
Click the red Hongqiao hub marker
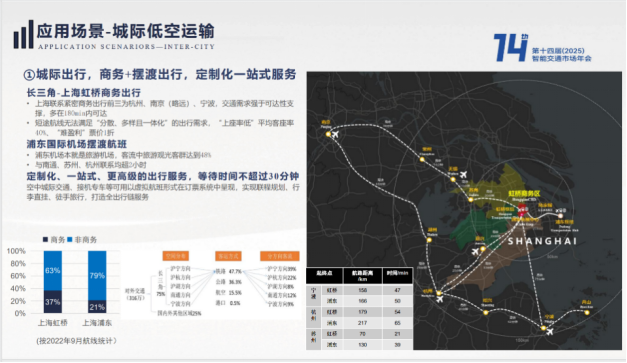coord(522,209)
